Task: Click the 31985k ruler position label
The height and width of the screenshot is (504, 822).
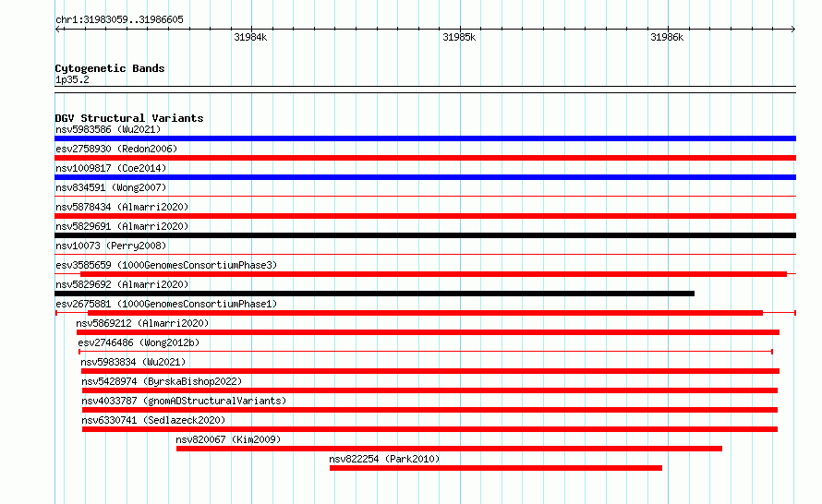Action: (459, 37)
